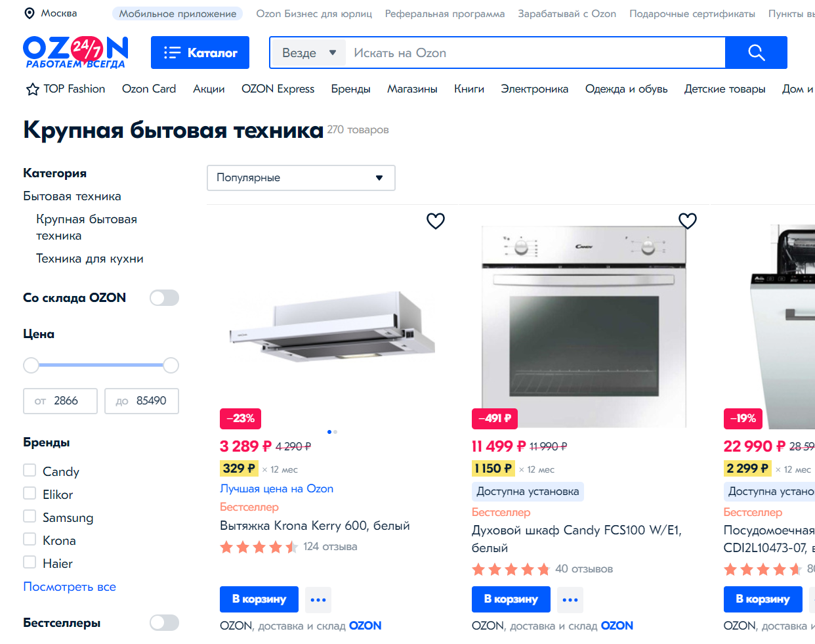This screenshot has width=815, height=644.
Task: Add Krona hood with В корзину button
Action: pos(259,599)
